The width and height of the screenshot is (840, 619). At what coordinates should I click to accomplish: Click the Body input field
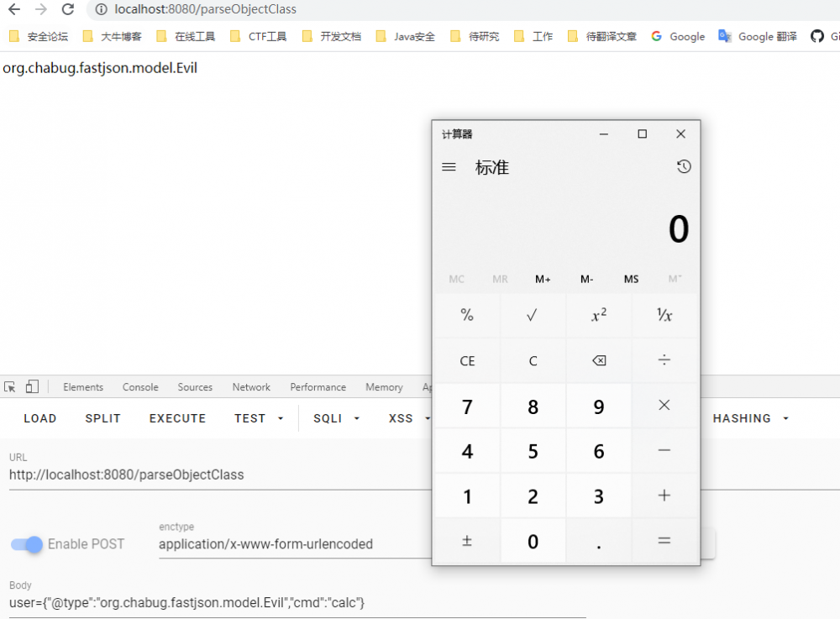(210, 602)
